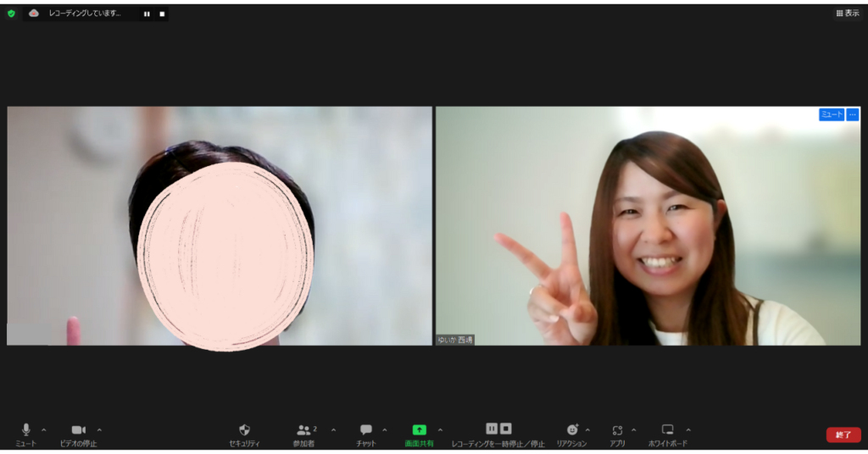The height and width of the screenshot is (454, 868).
Task: Stop the camera video
Action: click(78, 430)
